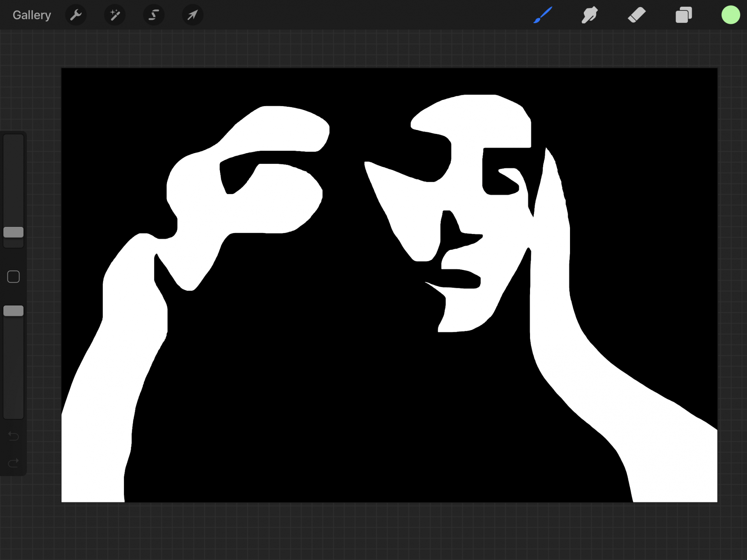
Task: Click the brush size slider handle
Action: click(13, 232)
